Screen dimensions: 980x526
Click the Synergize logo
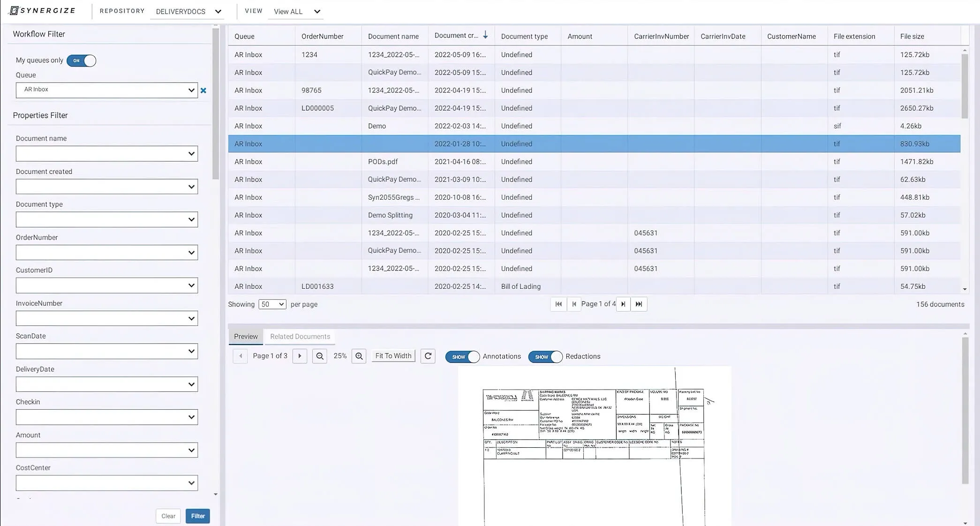click(42, 10)
